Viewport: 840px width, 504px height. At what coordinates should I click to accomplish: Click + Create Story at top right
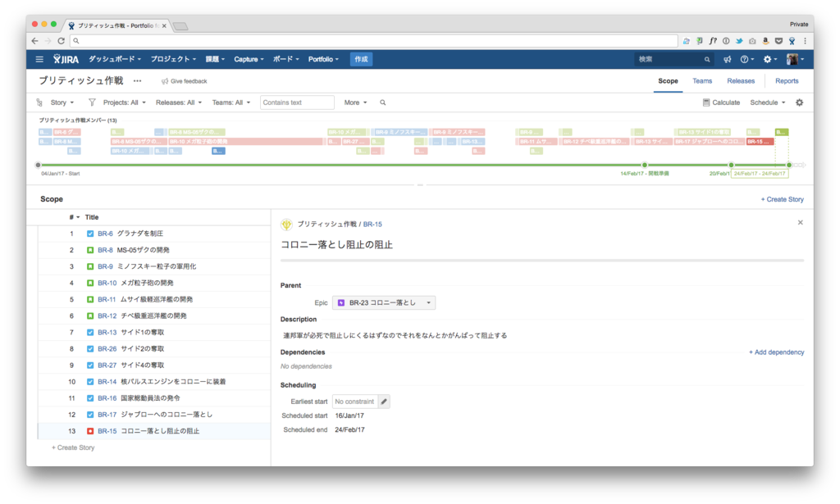[x=782, y=200]
